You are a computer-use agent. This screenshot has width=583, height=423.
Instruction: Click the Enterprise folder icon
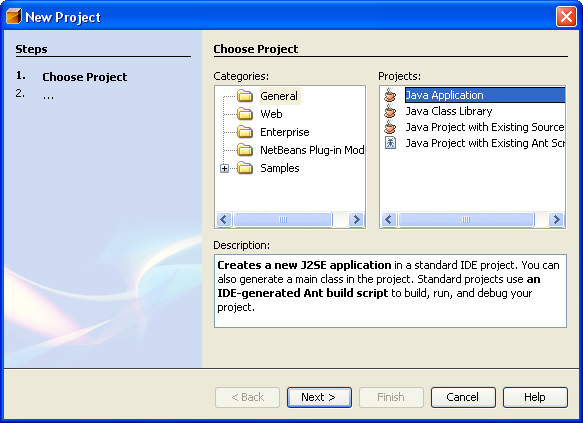tap(245, 132)
